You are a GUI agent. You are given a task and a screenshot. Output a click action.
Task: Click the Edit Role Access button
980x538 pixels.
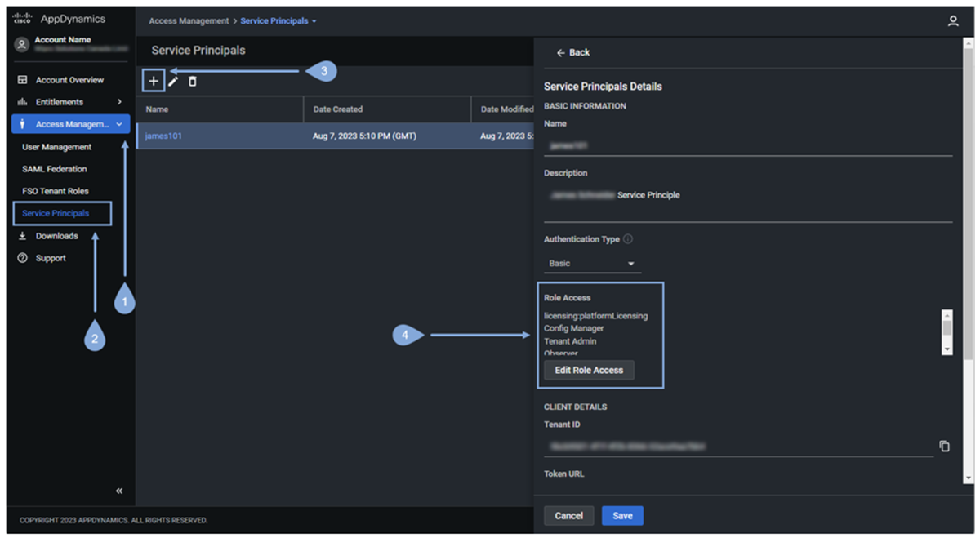589,370
